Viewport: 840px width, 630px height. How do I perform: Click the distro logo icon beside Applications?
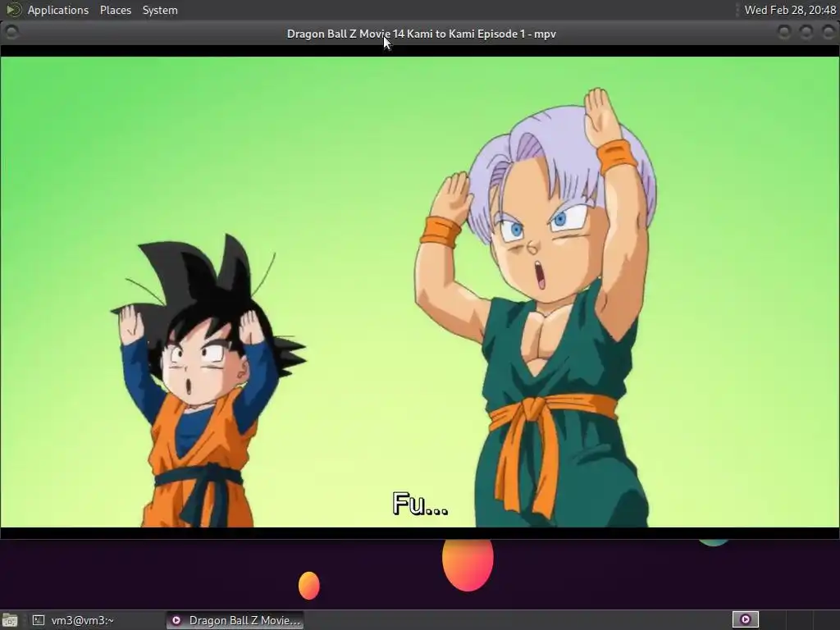13,10
